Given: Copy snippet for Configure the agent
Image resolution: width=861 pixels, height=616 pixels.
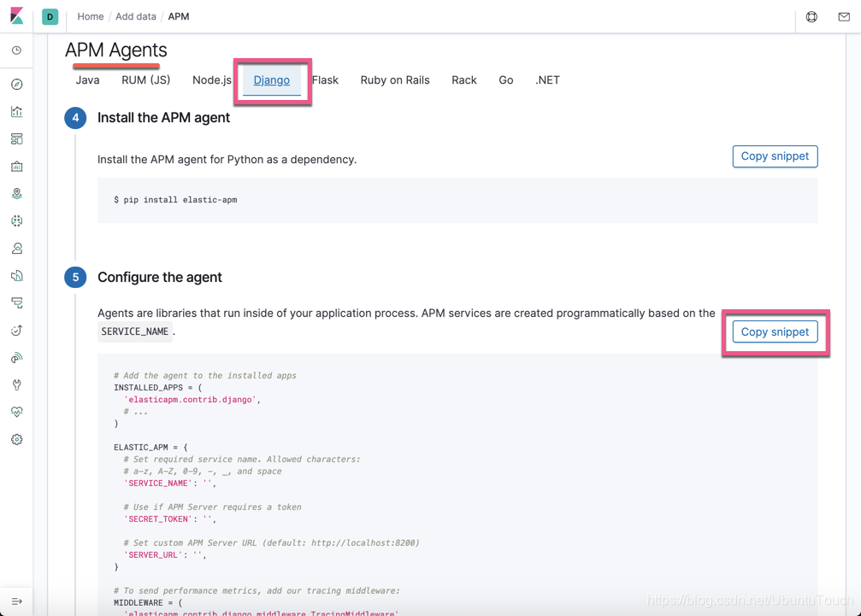Looking at the screenshot, I should [x=775, y=331].
